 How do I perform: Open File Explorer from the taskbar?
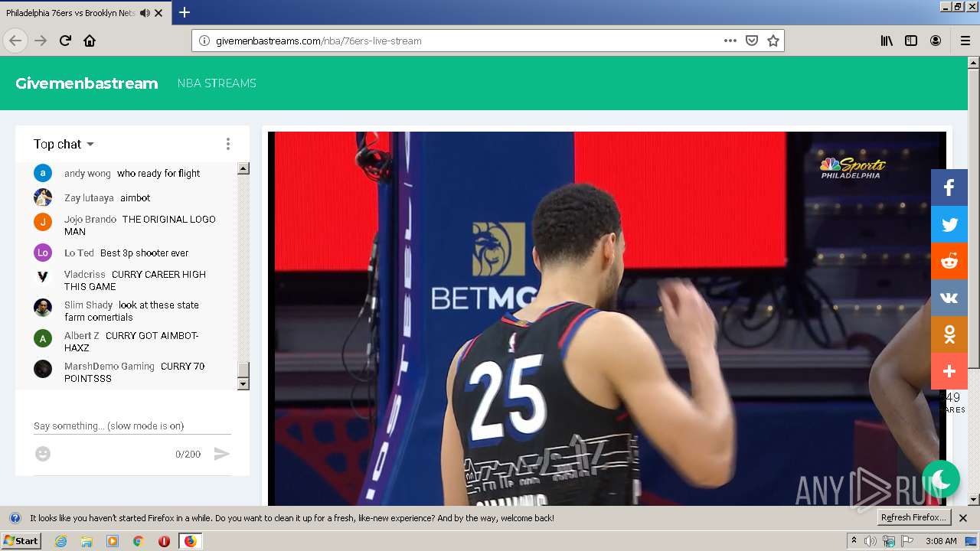pyautogui.click(x=87, y=541)
